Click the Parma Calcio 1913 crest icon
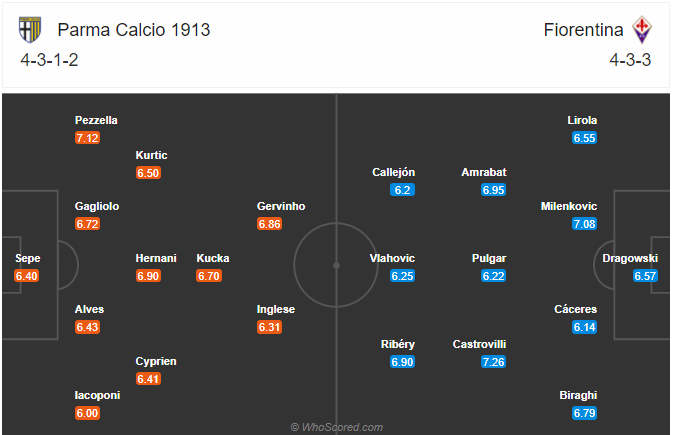674x435 pixels. (x=30, y=30)
